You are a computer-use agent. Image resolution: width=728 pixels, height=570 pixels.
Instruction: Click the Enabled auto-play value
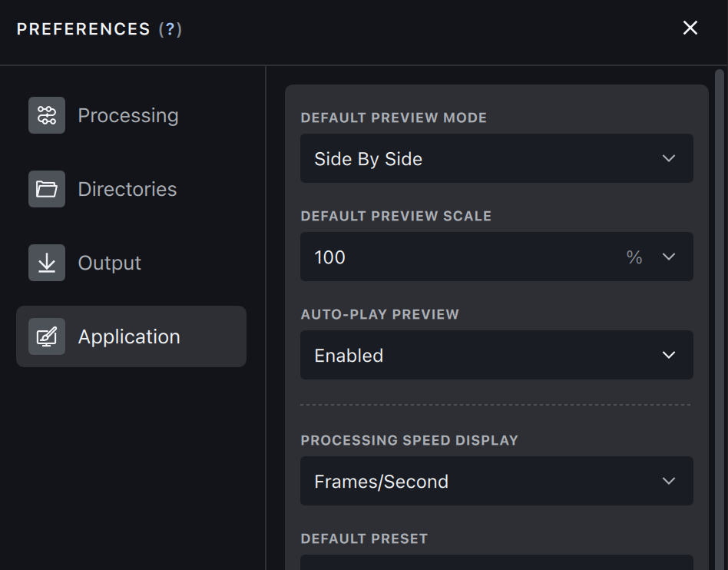pos(349,356)
